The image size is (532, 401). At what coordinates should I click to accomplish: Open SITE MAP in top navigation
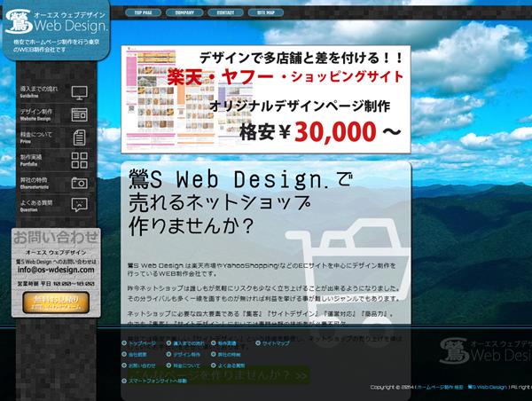266,12
